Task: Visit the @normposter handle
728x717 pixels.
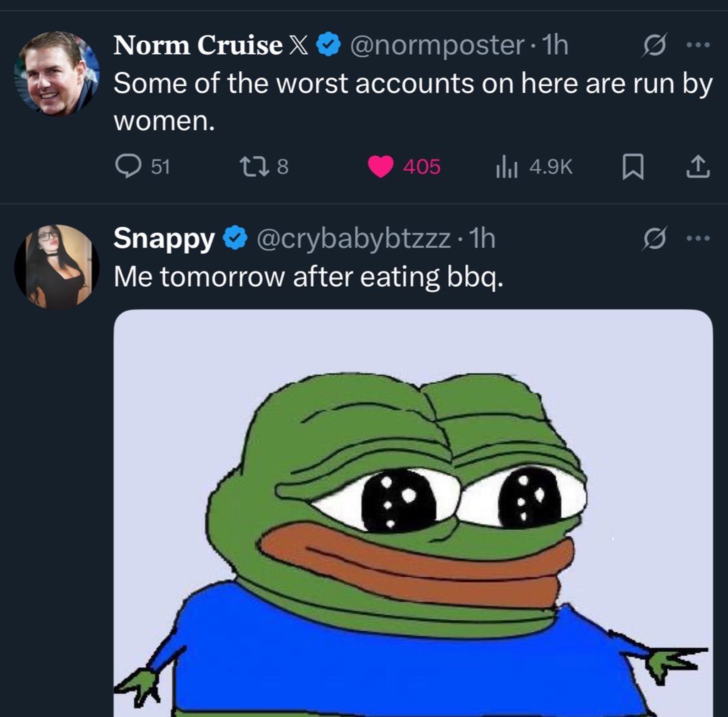Action: click(438, 45)
